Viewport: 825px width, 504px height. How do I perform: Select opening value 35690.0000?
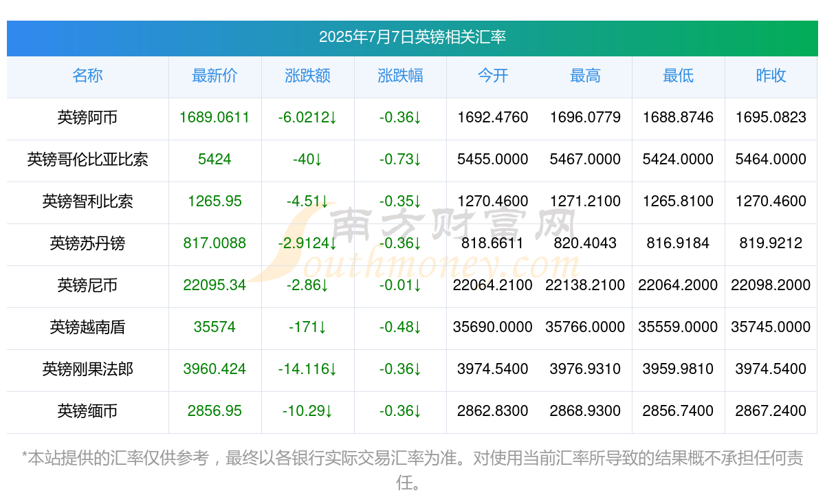(x=493, y=327)
